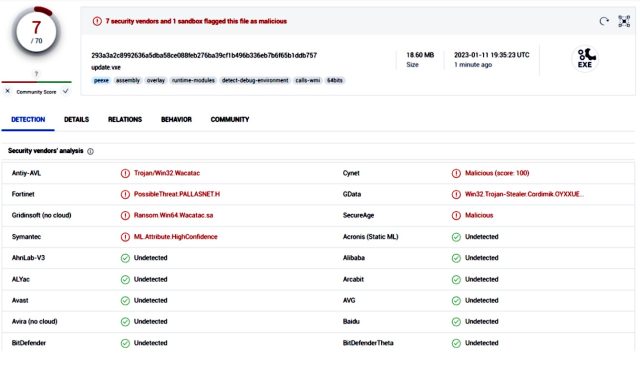Click the detect-debug-environment tag
This screenshot has height=367, width=640.
pos(255,80)
